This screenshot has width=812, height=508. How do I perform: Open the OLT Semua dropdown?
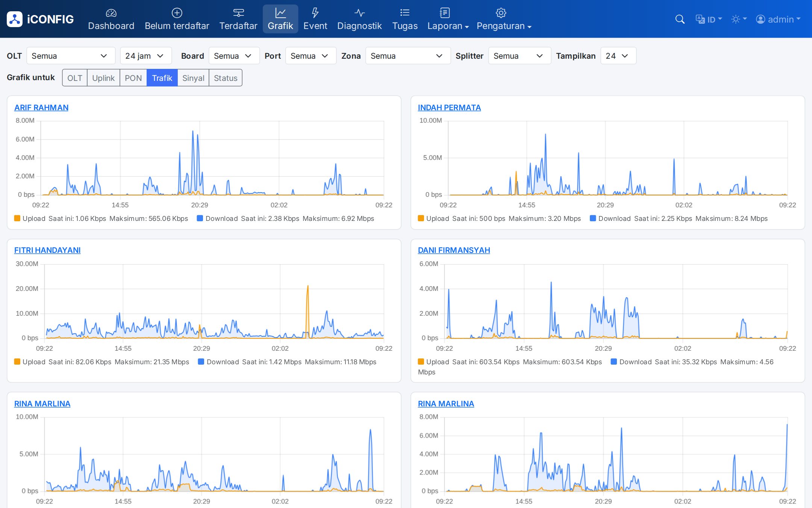71,56
